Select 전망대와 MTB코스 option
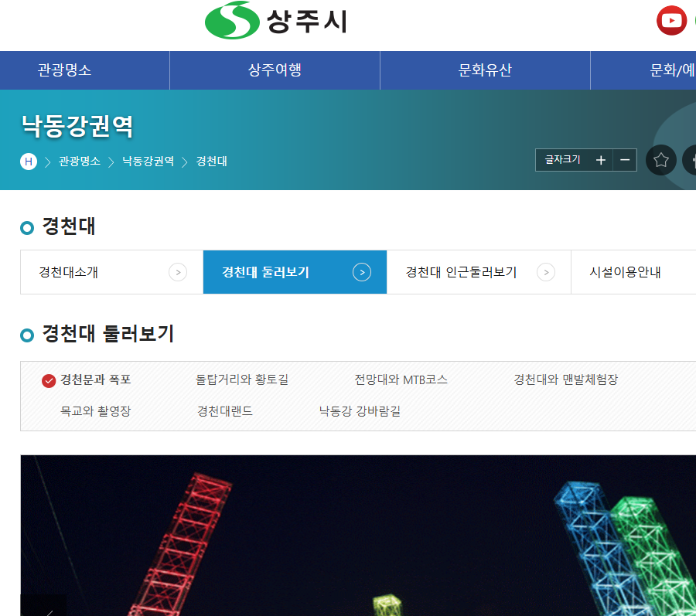The width and height of the screenshot is (696, 616). (x=401, y=379)
